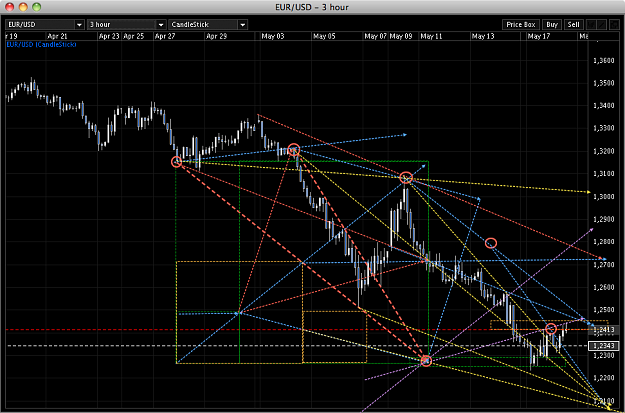Click the May 11 date label
The height and width of the screenshot is (413, 625).
click(431, 36)
